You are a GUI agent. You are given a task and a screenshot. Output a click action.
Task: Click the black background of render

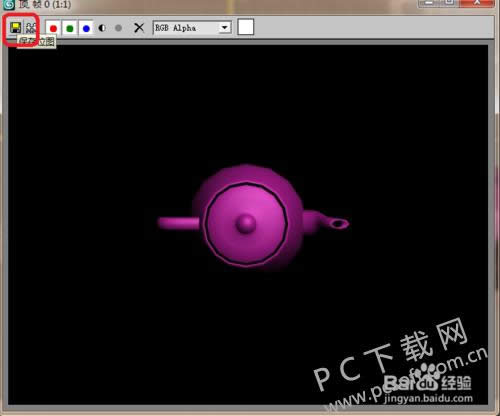pos(100,117)
